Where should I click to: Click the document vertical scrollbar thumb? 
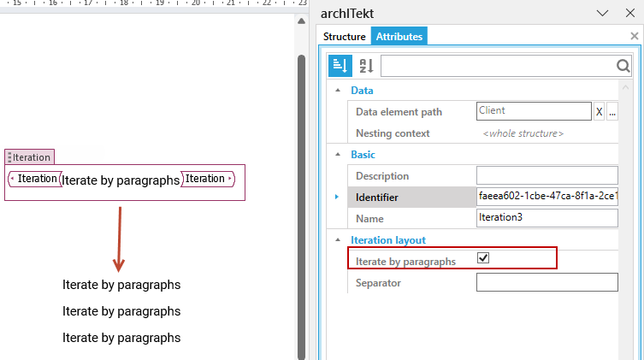(301, 205)
